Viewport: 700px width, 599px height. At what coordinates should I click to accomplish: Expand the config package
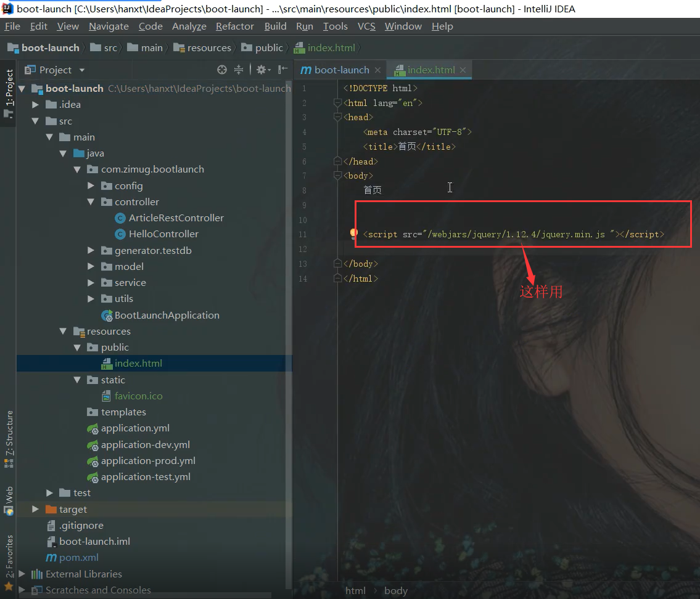point(91,185)
